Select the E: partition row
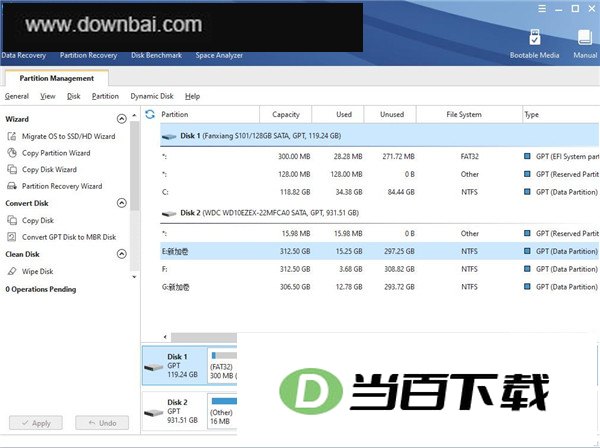The width and height of the screenshot is (600, 448). [x=380, y=251]
